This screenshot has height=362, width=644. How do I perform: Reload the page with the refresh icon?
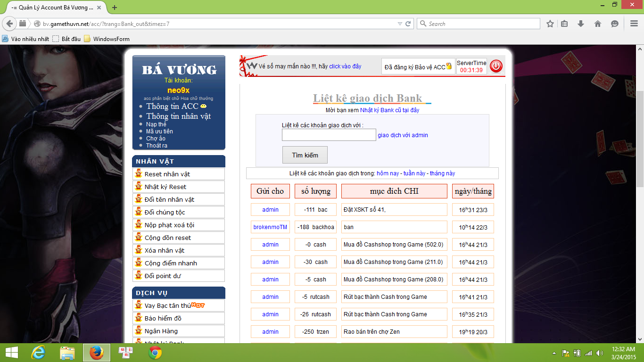pos(408,24)
